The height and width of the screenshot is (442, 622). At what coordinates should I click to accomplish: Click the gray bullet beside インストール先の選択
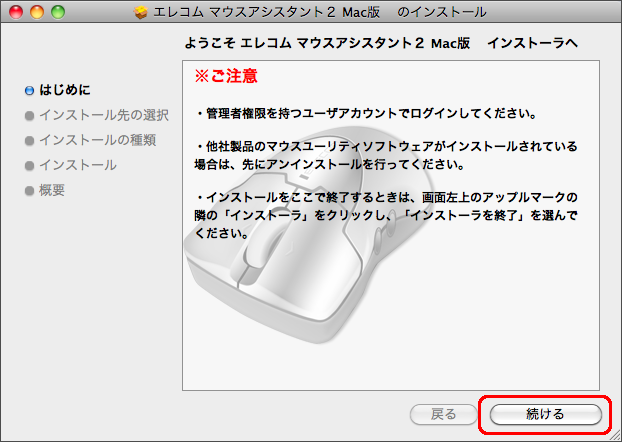29,116
